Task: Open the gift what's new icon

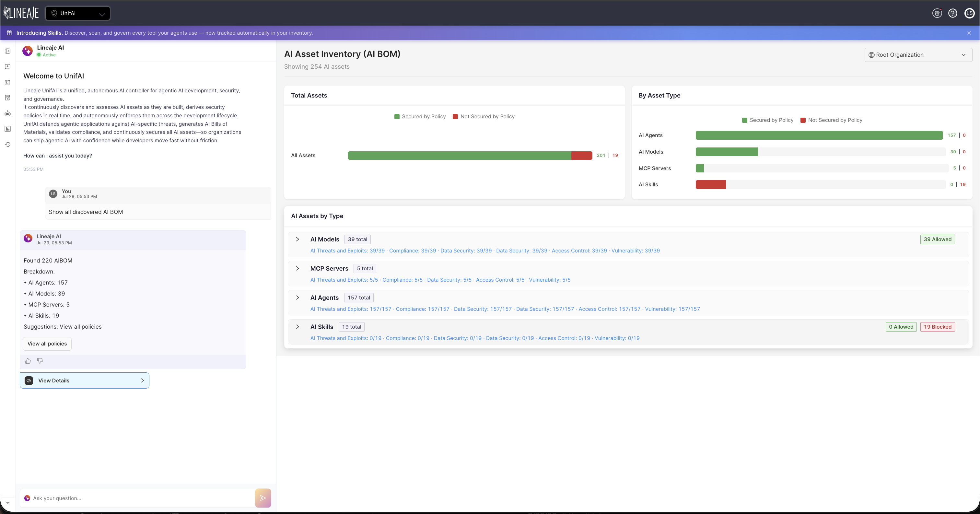Action: tap(937, 13)
